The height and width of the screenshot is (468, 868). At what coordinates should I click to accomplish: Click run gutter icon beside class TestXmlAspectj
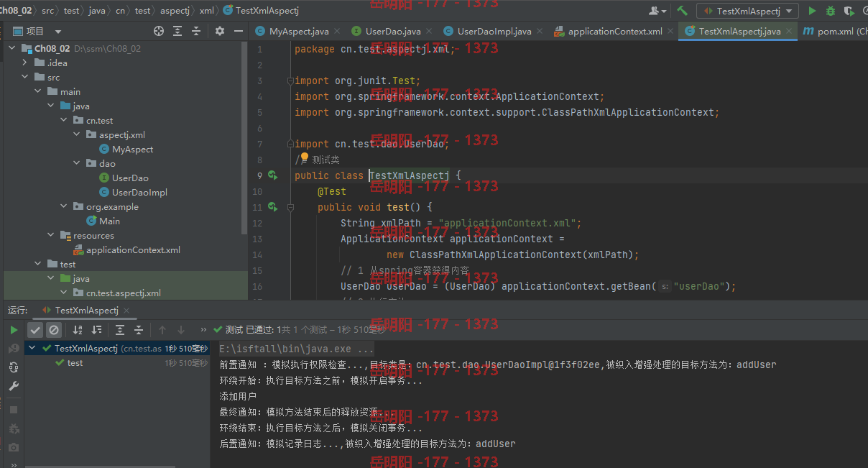(x=272, y=175)
